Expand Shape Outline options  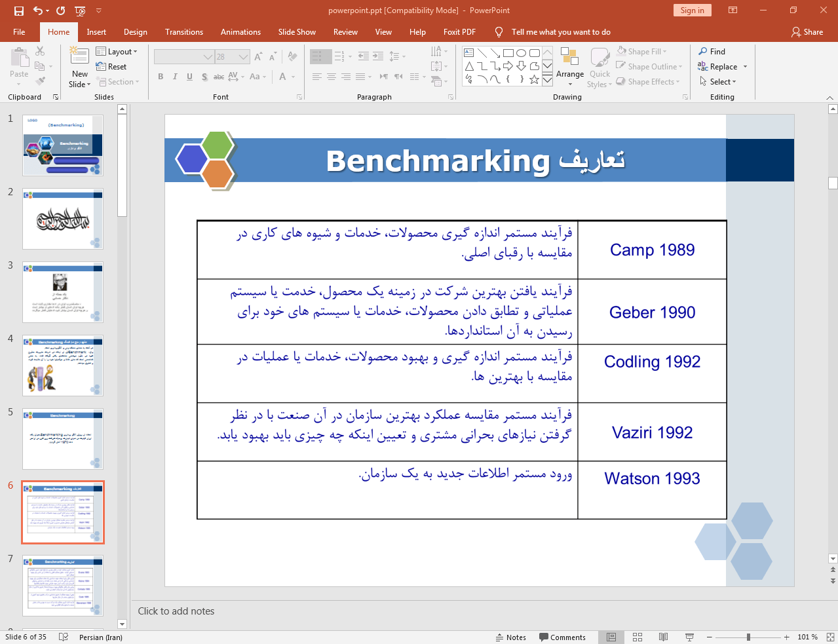coord(649,66)
